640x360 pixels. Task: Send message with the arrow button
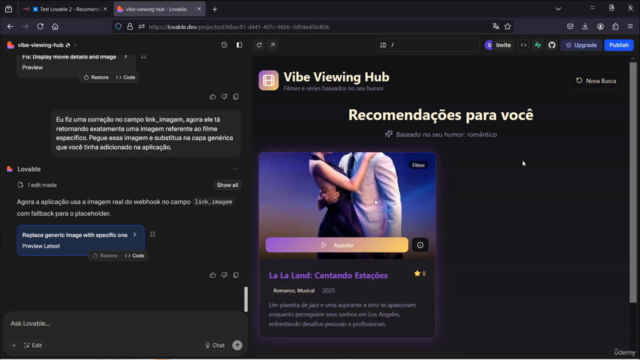tap(237, 345)
